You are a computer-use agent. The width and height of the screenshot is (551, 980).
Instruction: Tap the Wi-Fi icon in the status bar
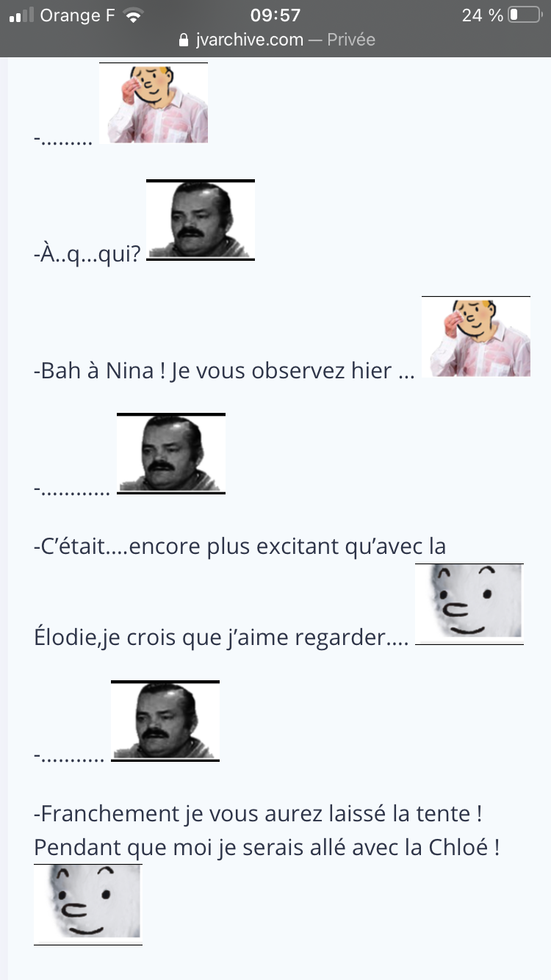point(133,15)
